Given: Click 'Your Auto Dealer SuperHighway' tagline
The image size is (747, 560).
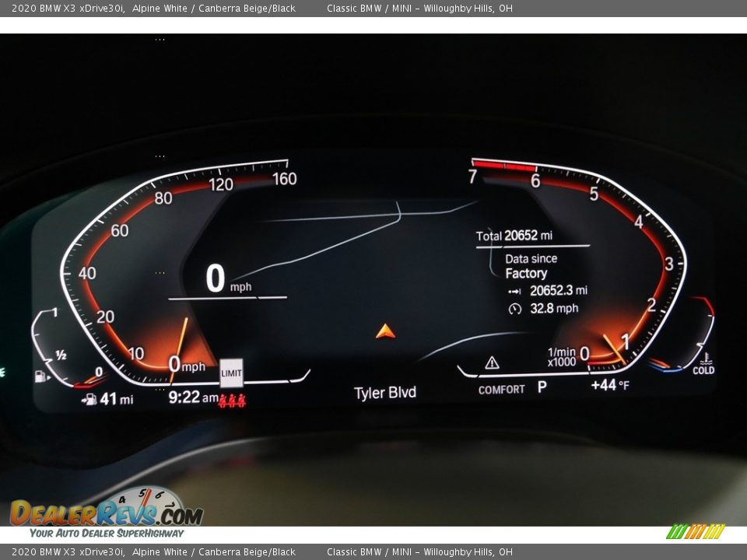Looking at the screenshot, I should tap(107, 533).
